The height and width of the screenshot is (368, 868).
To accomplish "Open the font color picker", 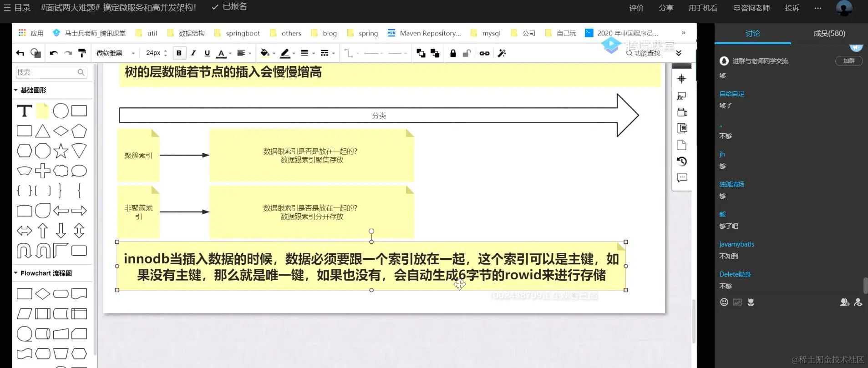I will point(223,53).
